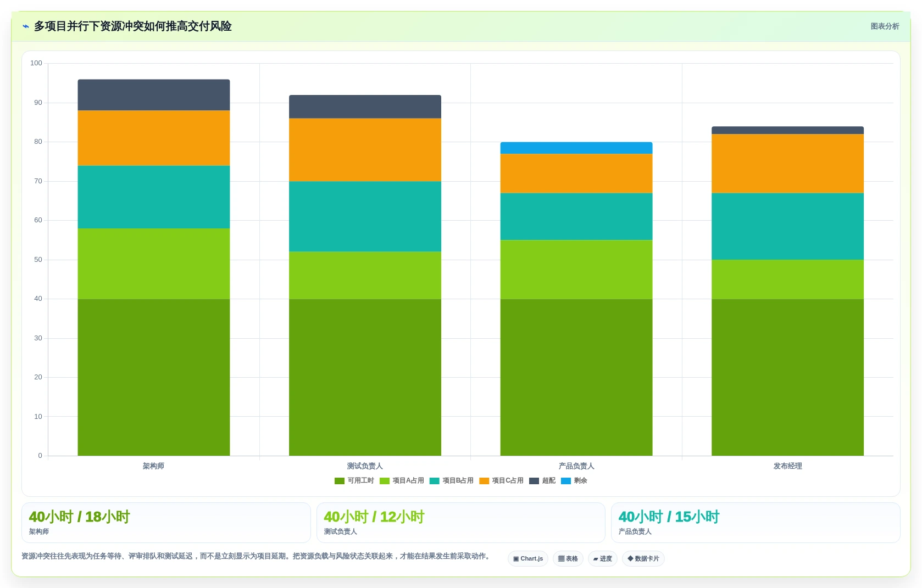Click the 架构师 x-axis label
This screenshot has height=588, width=922.
154,466
